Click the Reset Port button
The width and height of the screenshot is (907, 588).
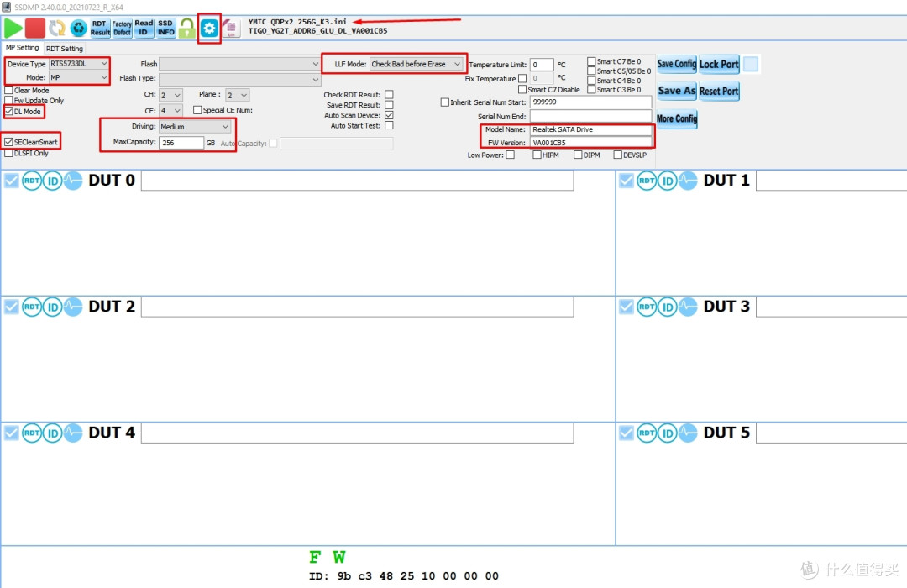[x=719, y=91]
